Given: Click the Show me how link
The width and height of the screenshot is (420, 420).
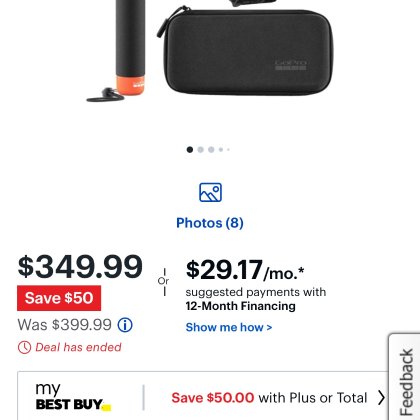Looking at the screenshot, I should [229, 327].
